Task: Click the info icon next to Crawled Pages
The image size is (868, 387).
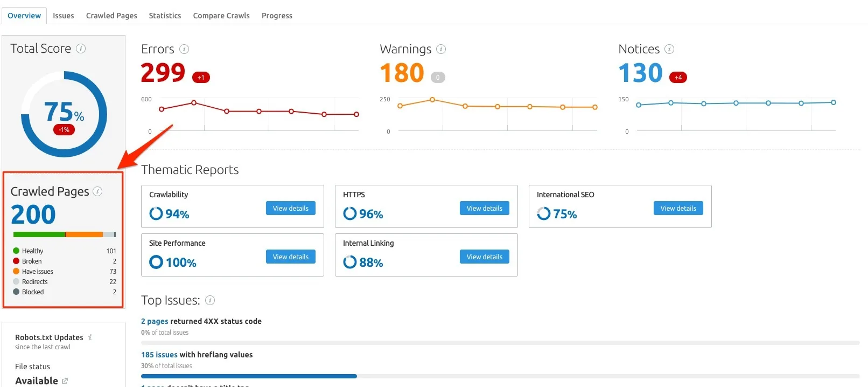Action: 97,191
